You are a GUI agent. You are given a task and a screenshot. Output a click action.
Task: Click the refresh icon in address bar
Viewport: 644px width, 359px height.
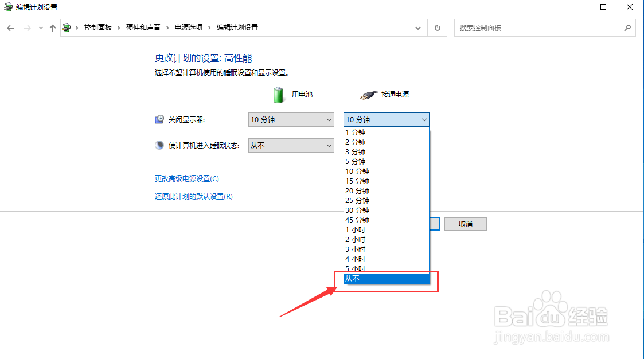click(437, 27)
